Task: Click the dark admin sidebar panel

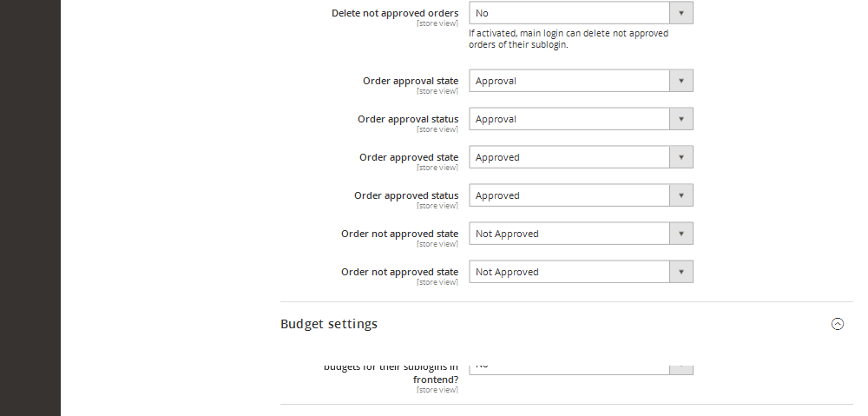Action: point(30,208)
